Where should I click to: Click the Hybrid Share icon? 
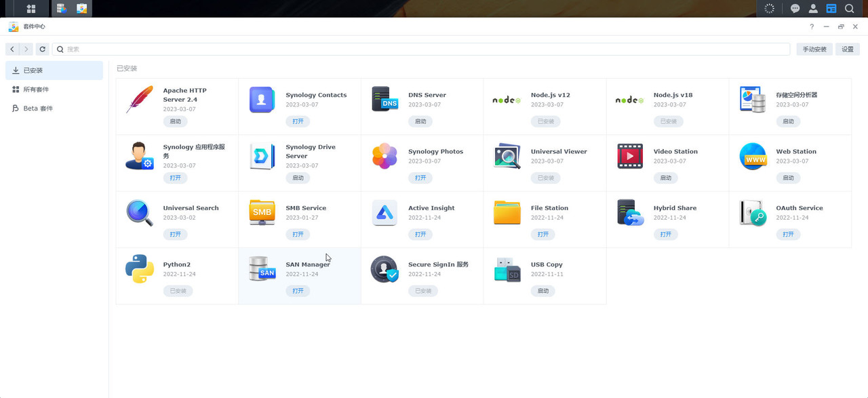[x=630, y=212]
